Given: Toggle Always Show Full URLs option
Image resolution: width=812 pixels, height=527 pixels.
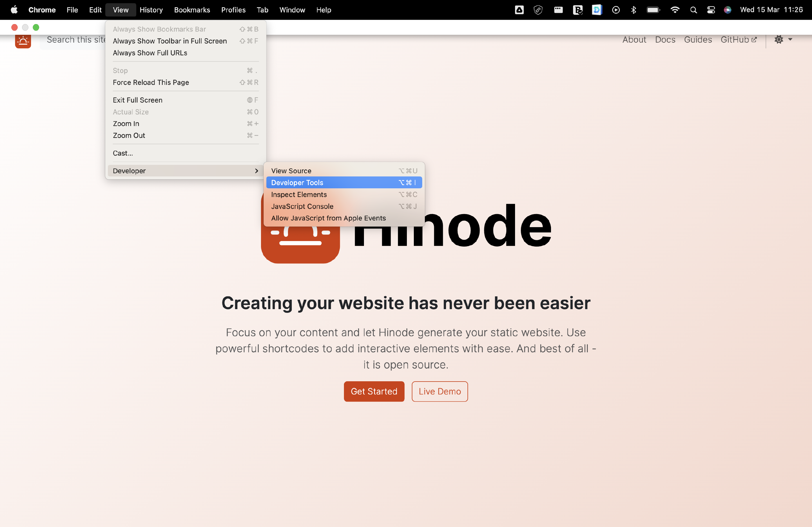Looking at the screenshot, I should click(x=150, y=53).
